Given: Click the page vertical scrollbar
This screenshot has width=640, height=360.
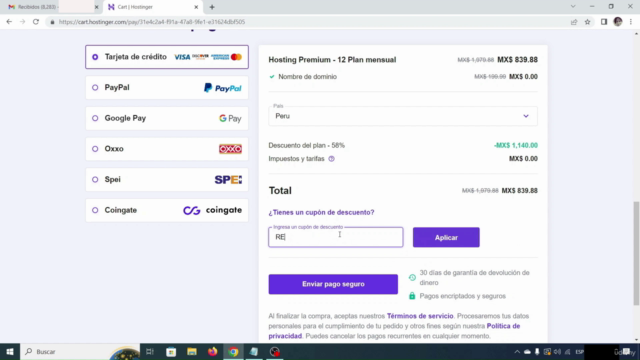Looking at the screenshot, I should point(636,253).
